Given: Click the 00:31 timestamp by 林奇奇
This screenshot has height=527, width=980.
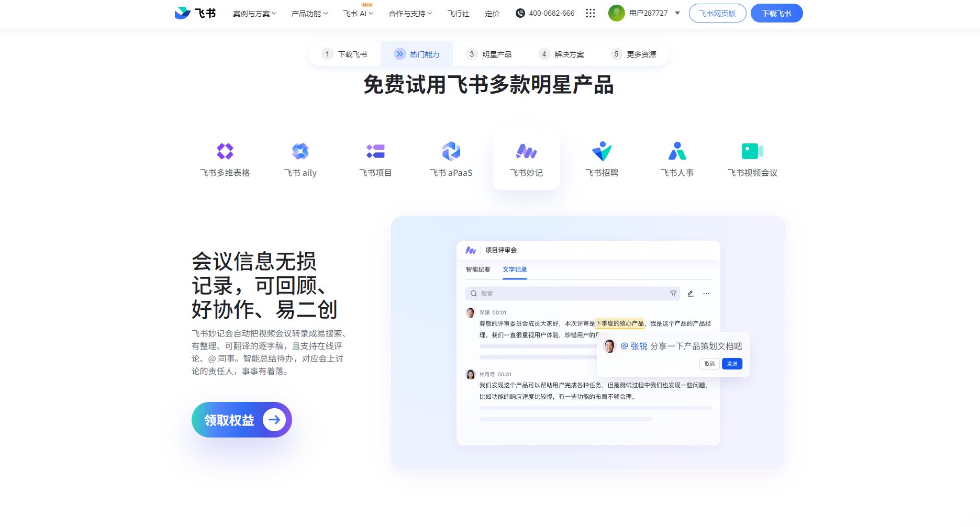Looking at the screenshot, I should pyautogui.click(x=505, y=374).
